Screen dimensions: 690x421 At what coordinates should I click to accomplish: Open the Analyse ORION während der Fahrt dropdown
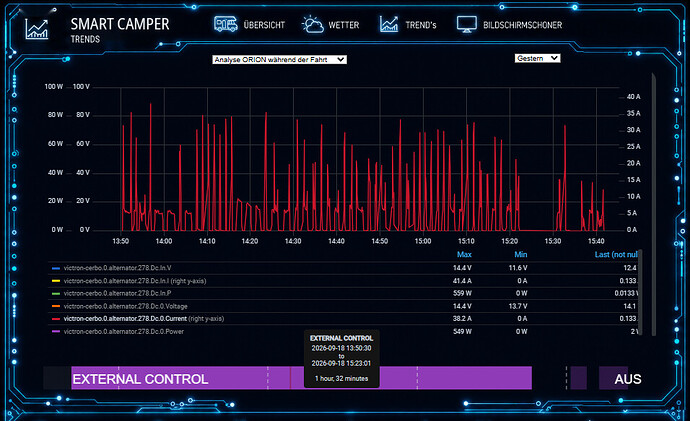point(279,59)
